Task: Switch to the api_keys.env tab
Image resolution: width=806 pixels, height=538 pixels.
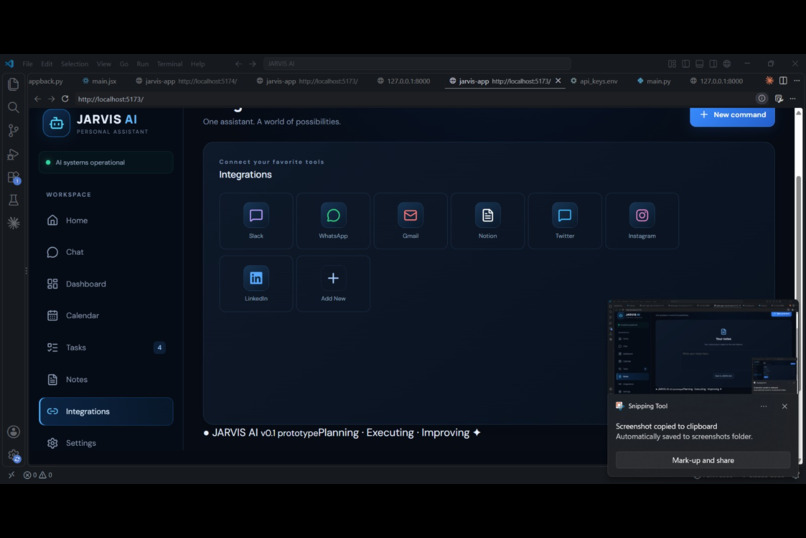Action: click(595, 81)
